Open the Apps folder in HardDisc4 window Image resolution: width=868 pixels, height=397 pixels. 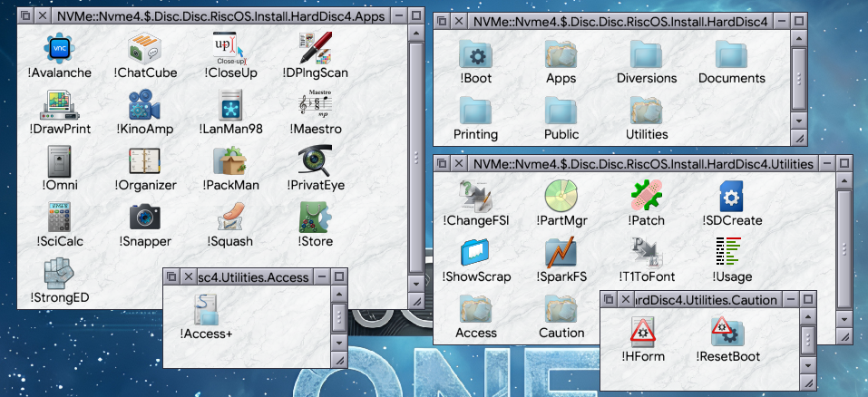coord(561,54)
